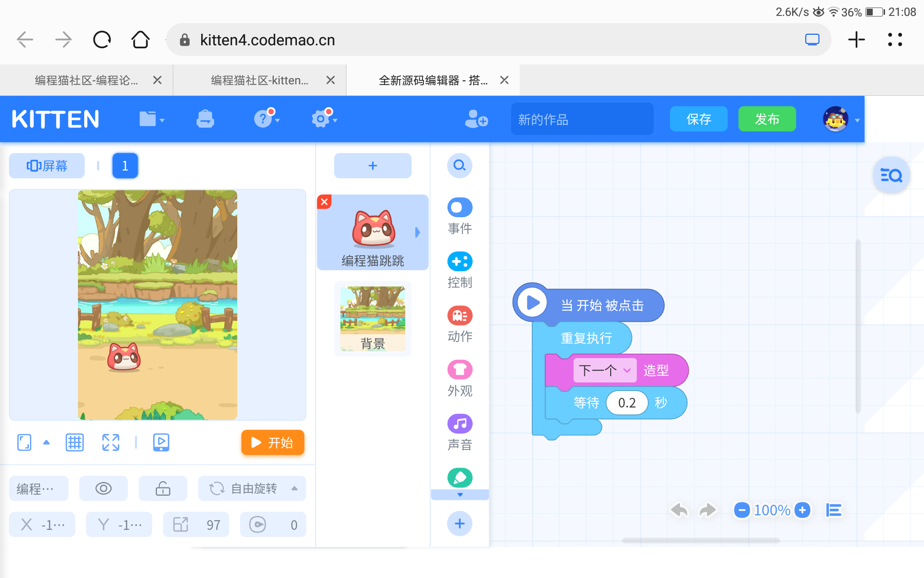
Task: Add block extensions with the bottom plus
Action: click(x=460, y=524)
